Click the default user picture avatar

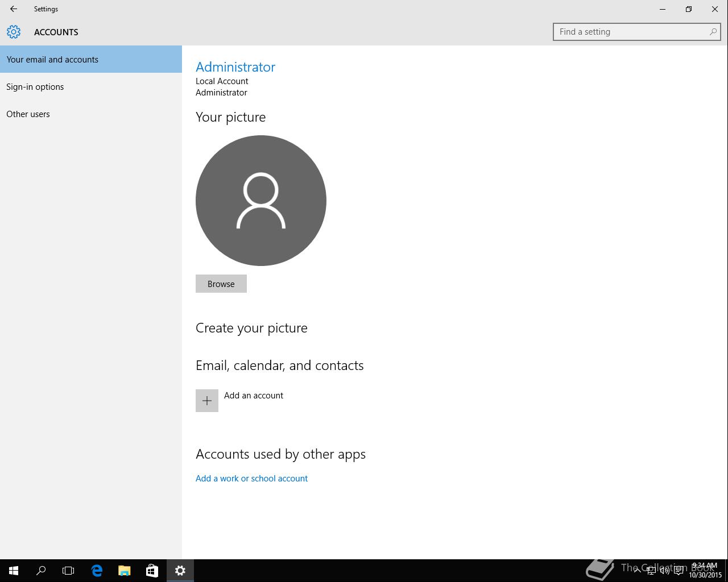tap(261, 201)
